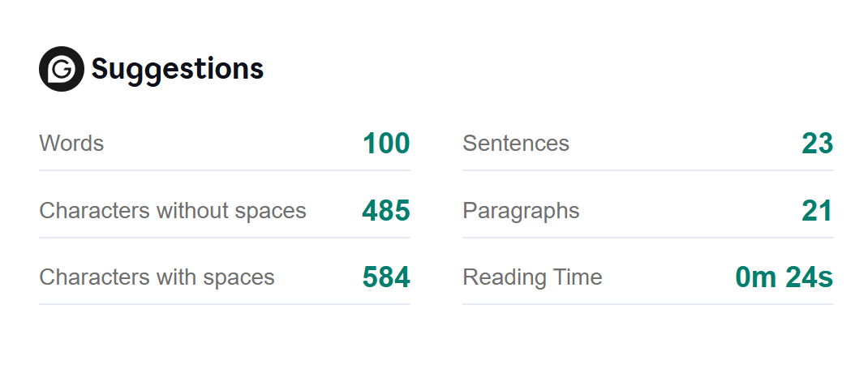Select the Characters with spaces label
Screen dimensions: 868x365
tap(157, 277)
